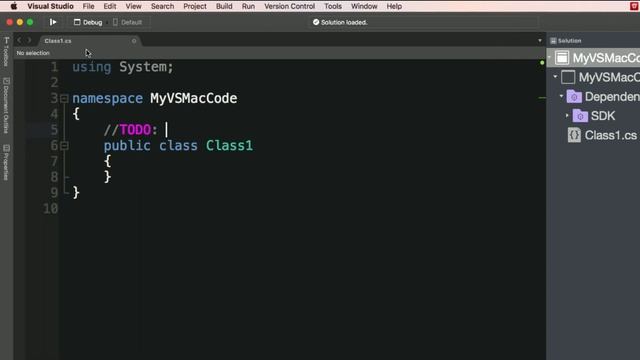This screenshot has height=360, width=640.
Task: Click the using keyword on line 1
Action: point(92,67)
